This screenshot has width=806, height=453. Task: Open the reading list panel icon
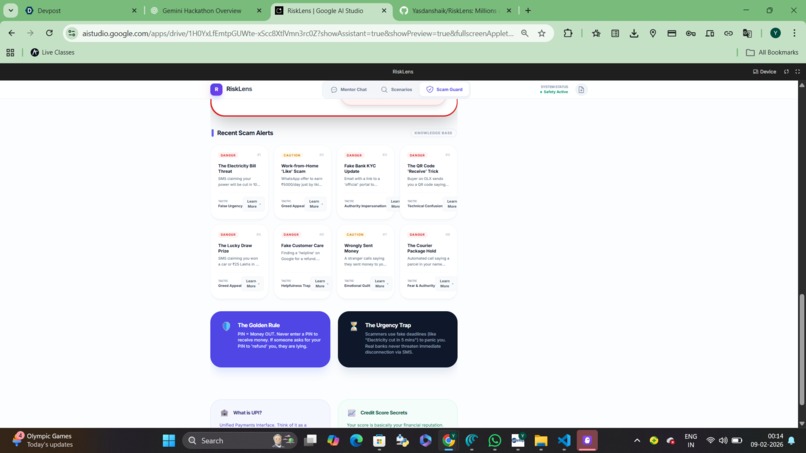point(615,33)
